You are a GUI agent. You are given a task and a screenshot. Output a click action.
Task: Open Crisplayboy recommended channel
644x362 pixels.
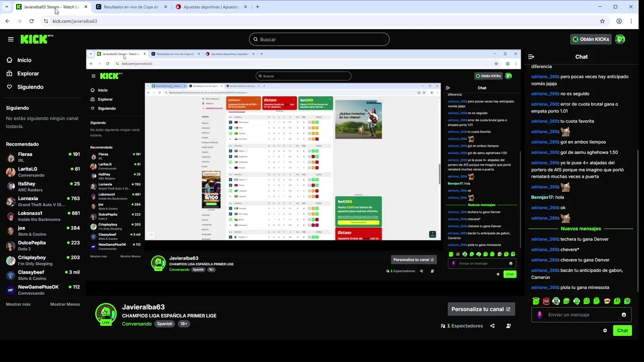(43, 260)
